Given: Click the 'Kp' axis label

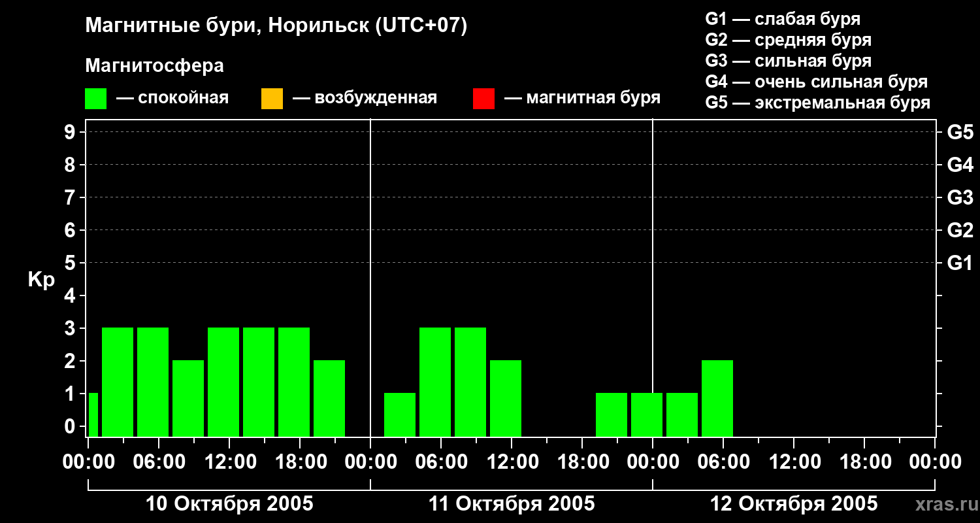Looking at the screenshot, I should [41, 280].
